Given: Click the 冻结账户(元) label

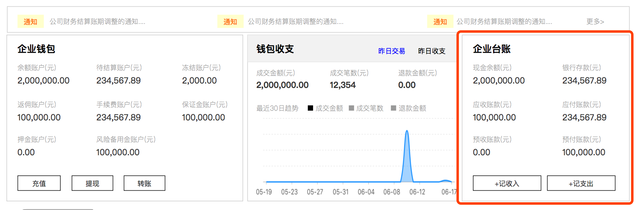Looking at the screenshot, I should click(201, 68).
